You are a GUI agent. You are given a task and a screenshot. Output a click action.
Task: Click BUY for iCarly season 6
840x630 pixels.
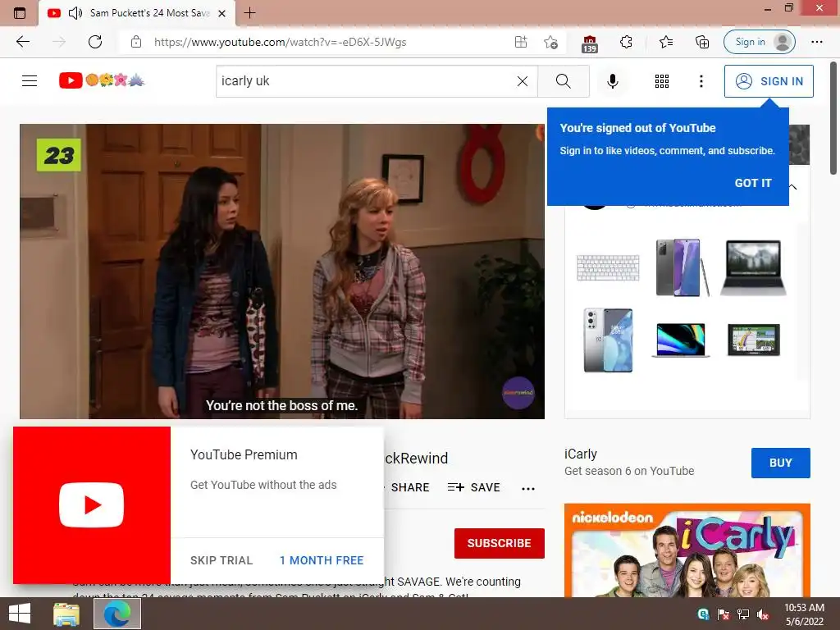pyautogui.click(x=781, y=463)
